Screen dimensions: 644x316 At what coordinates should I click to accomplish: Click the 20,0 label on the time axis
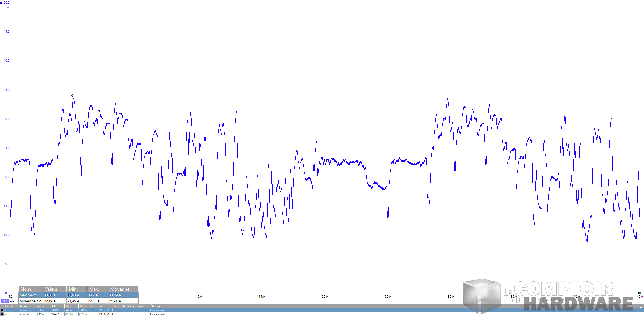click(325, 297)
